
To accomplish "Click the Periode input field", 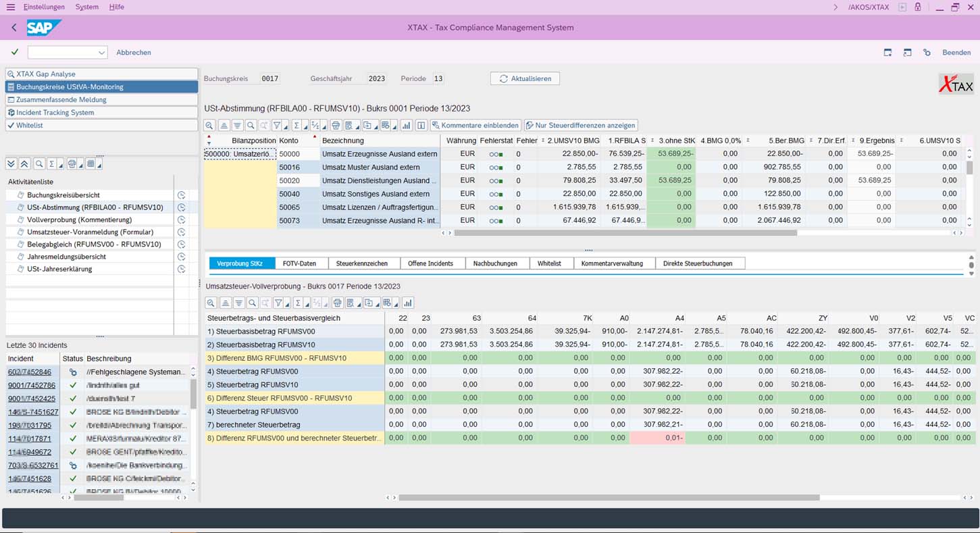I will [x=438, y=79].
